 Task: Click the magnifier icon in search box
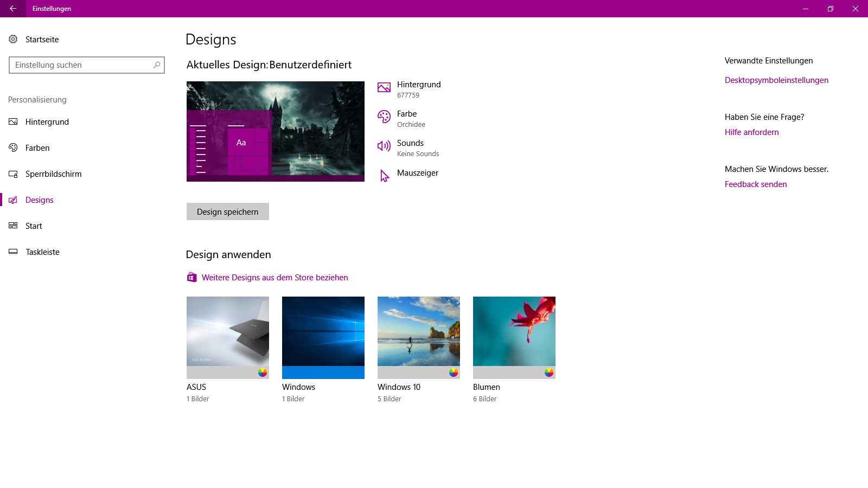click(x=157, y=65)
